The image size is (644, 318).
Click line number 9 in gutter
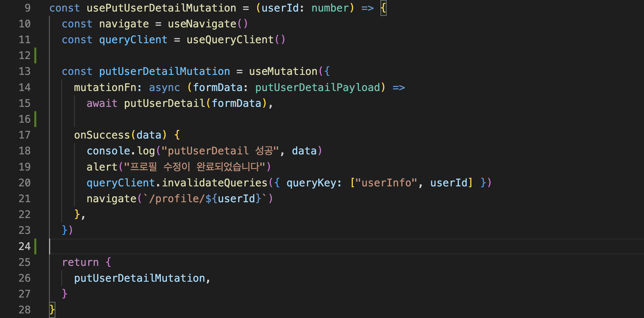[x=27, y=8]
